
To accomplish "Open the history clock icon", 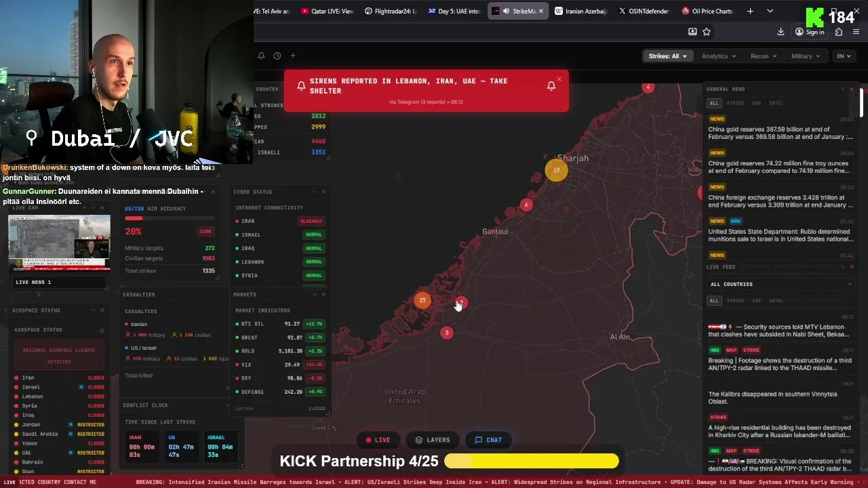I will point(277,56).
